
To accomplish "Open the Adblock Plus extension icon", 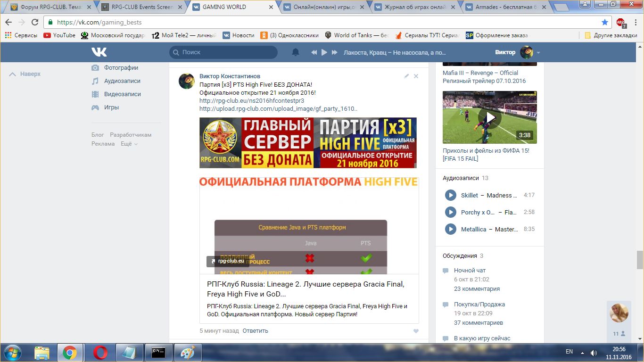I will click(620, 22).
